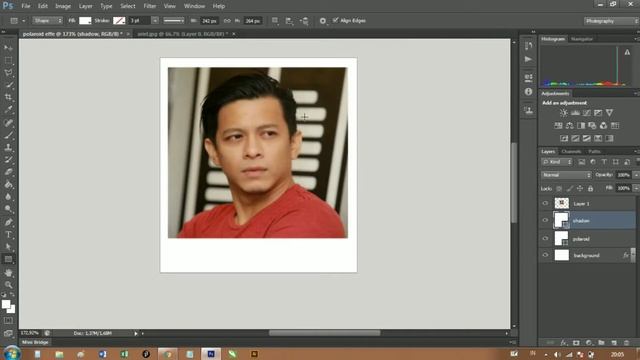Open the stroke width dropdown arrow

coord(155,20)
